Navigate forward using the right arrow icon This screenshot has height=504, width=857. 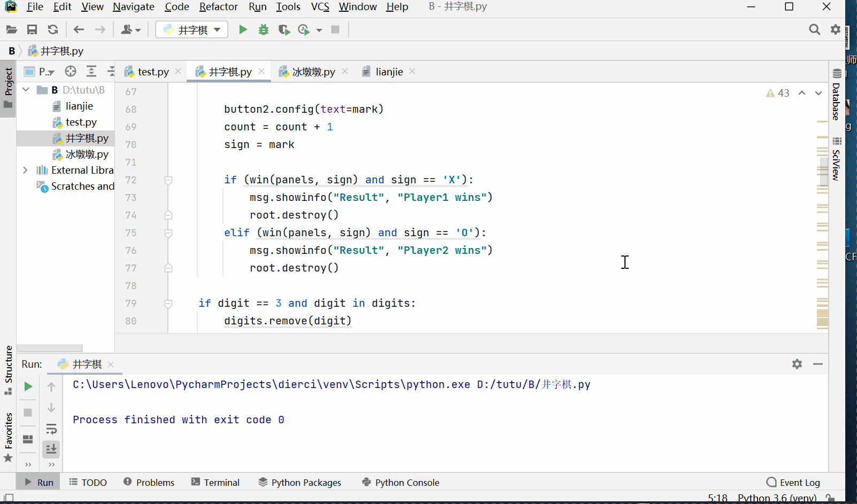click(x=100, y=30)
